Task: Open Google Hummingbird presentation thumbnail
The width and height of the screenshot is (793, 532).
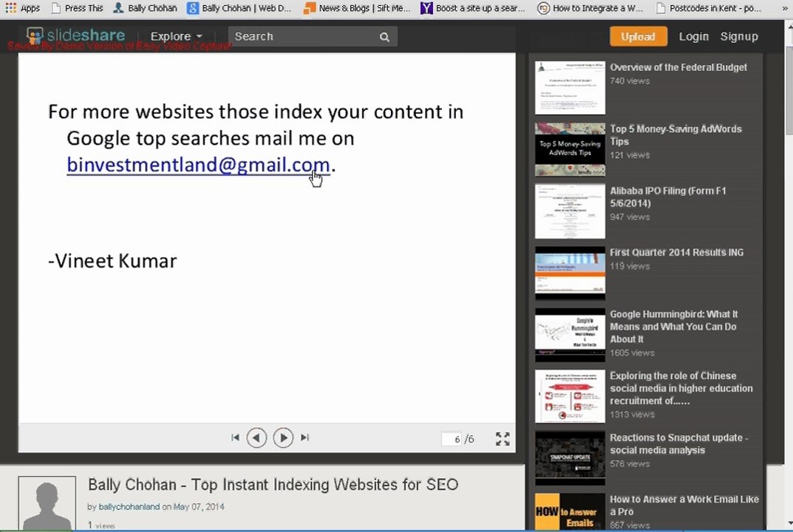Action: [570, 335]
